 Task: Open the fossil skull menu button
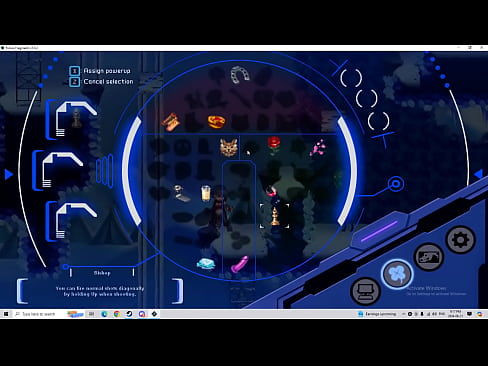(429, 257)
